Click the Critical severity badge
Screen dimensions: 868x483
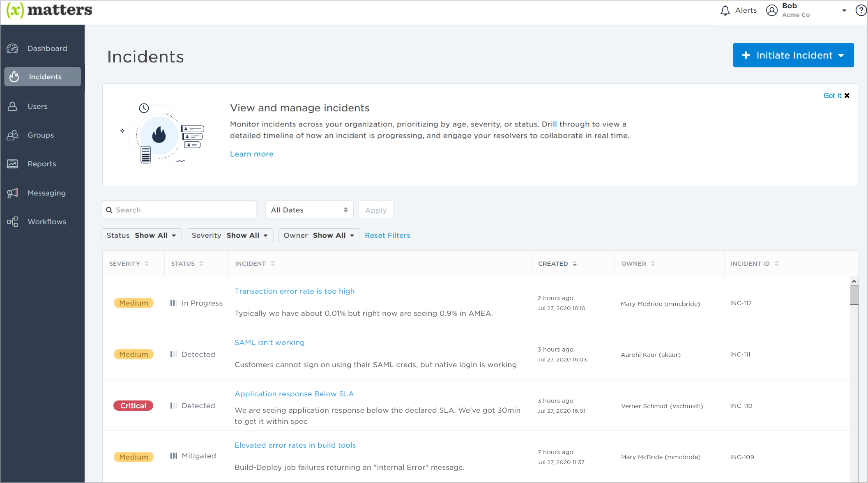click(133, 406)
